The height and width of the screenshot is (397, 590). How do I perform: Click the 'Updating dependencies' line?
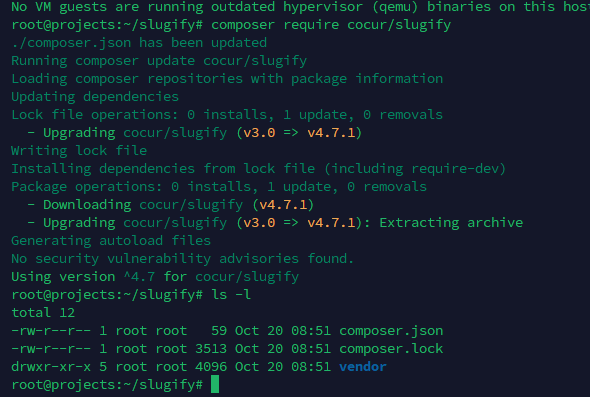coord(95,97)
